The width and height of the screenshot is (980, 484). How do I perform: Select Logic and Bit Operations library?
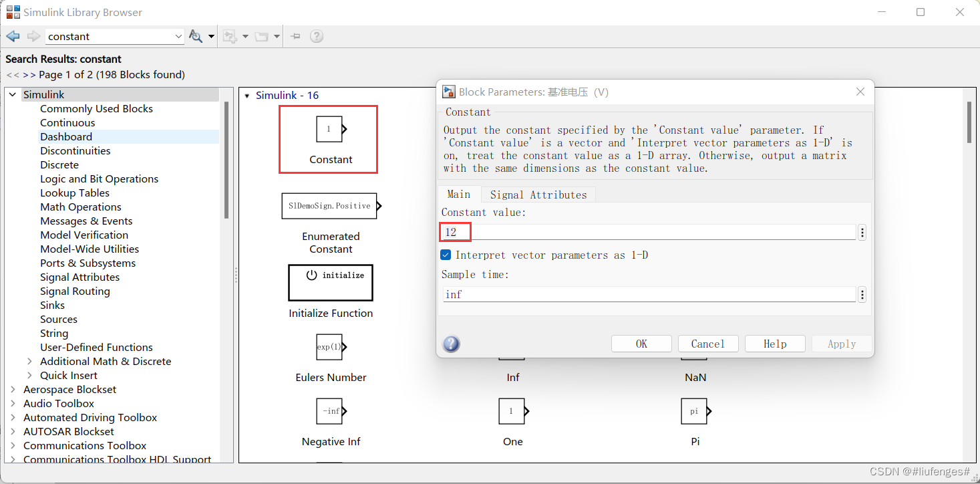[100, 178]
